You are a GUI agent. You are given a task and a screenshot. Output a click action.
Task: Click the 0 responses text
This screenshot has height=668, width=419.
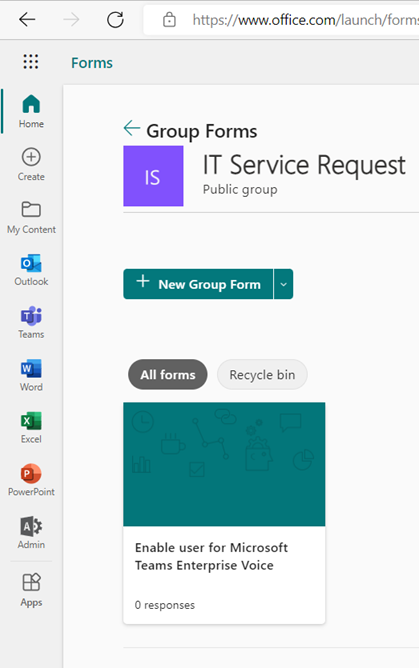[x=165, y=605]
